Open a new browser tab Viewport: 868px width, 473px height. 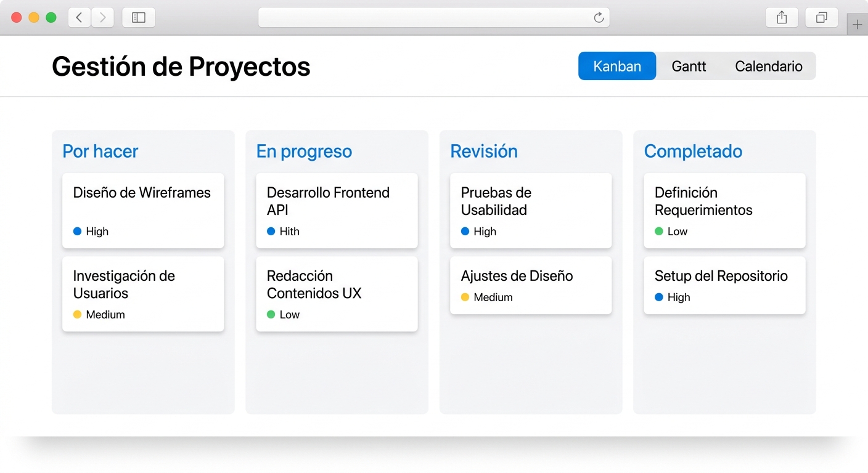click(x=858, y=25)
